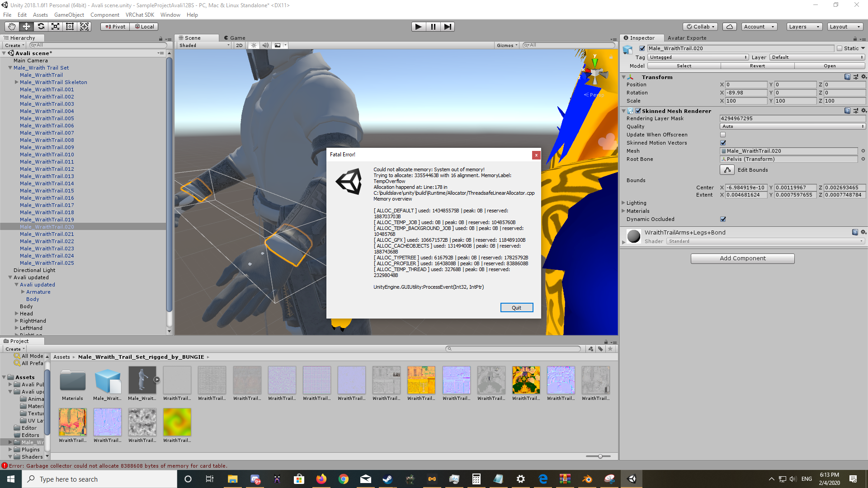Select the combined Transform tool
Screen dimensions: 868x488
pos(84,27)
